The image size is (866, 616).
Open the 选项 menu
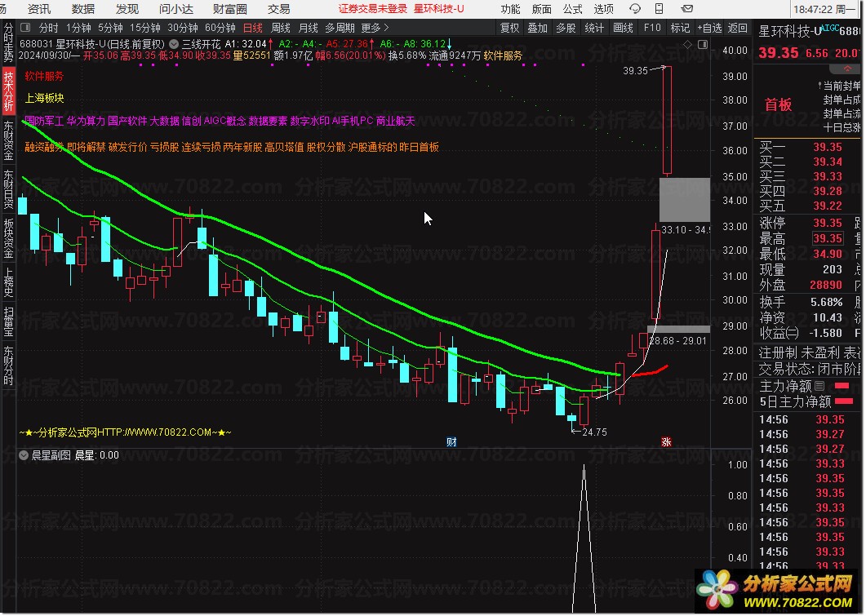click(604, 10)
